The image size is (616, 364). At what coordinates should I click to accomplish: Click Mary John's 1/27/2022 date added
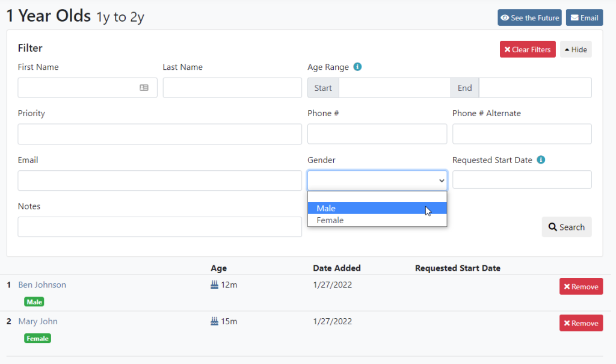[332, 321]
